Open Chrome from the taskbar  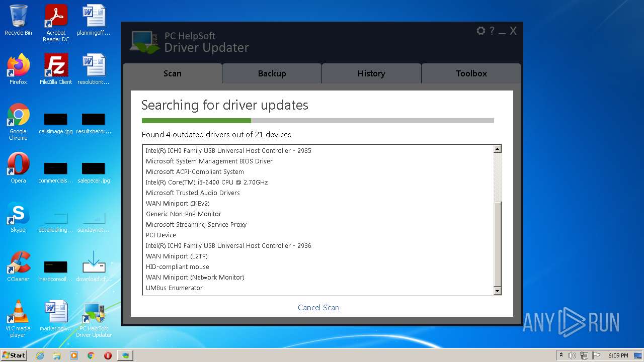click(x=91, y=355)
